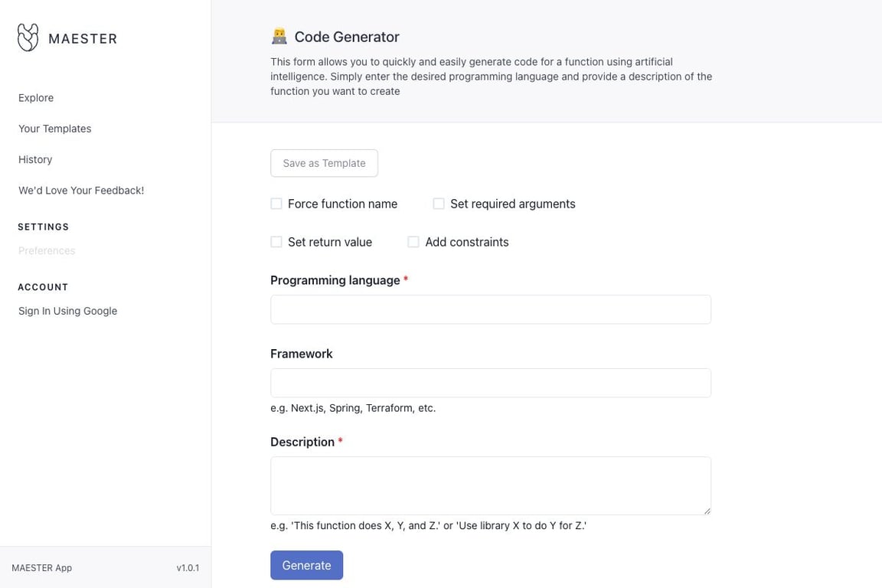Enable the Force function name checkbox
Viewport: 882px width, 588px height.
276,204
